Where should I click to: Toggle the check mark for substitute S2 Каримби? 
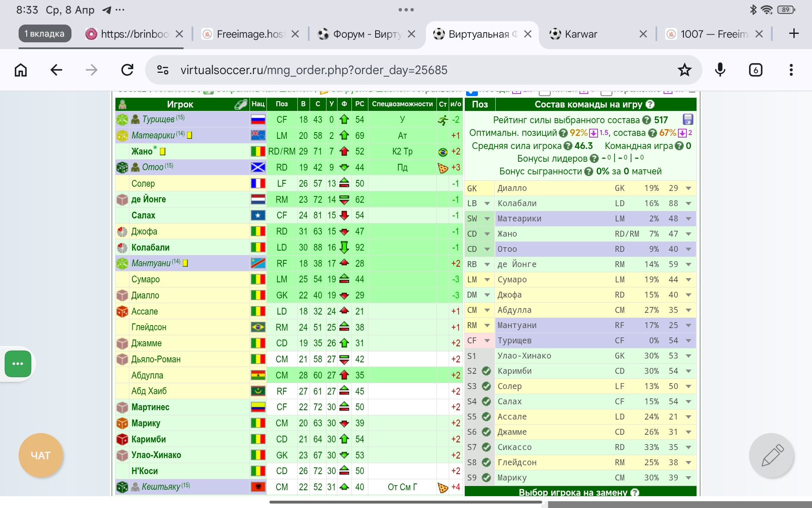[486, 371]
